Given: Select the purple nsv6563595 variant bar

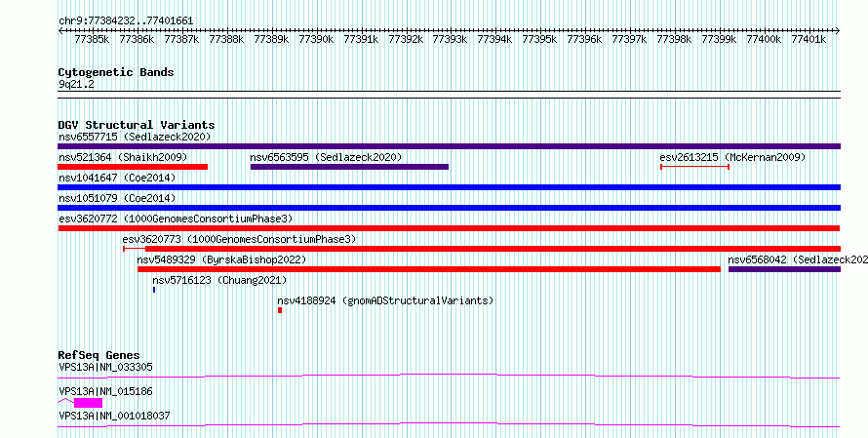Looking at the screenshot, I should coord(349,167).
